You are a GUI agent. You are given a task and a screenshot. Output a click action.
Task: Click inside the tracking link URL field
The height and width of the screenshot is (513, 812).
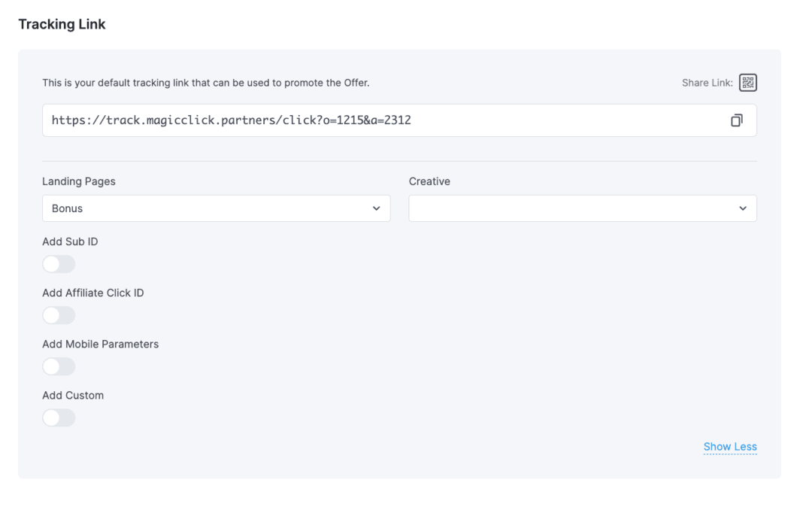click(376, 120)
